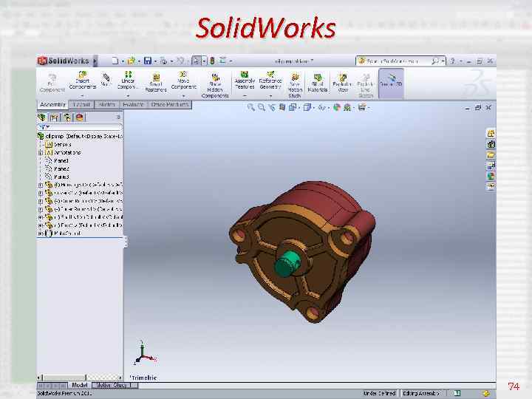Click the Previous View icon
532x399 pixels.
click(271, 108)
